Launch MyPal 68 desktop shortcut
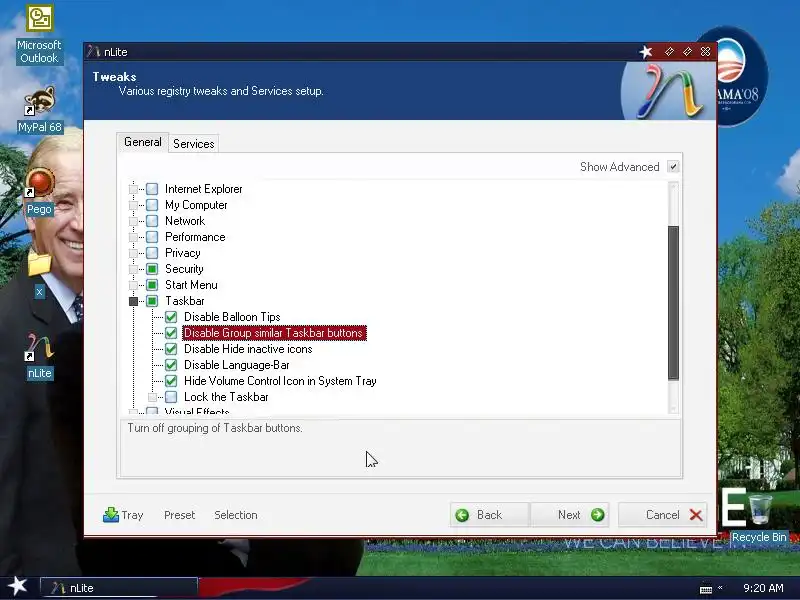The height and width of the screenshot is (600, 800). (39, 110)
